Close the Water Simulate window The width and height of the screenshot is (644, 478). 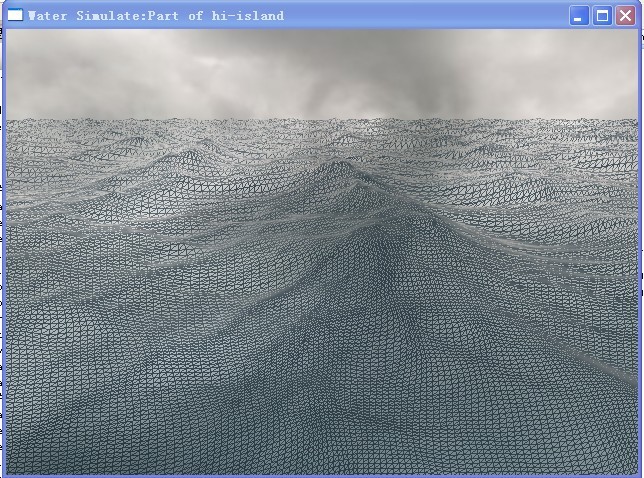[x=625, y=16]
